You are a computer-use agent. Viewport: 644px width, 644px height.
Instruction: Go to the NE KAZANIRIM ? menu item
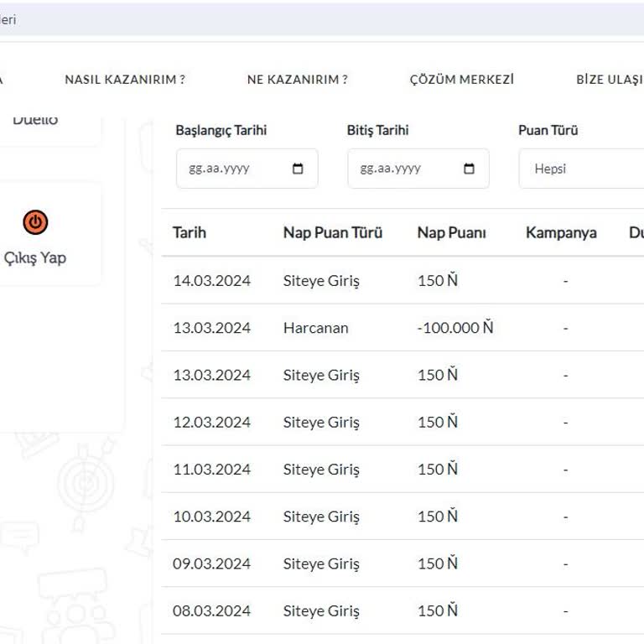coord(297,80)
